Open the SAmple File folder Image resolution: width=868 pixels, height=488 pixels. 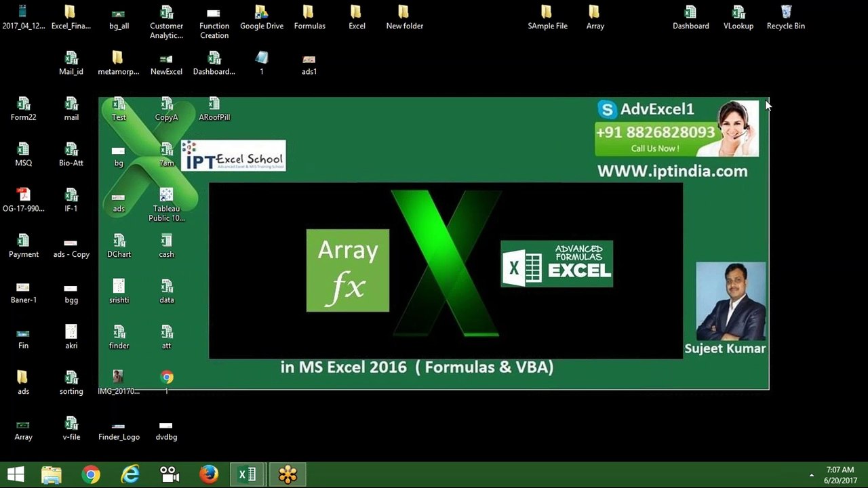(547, 18)
